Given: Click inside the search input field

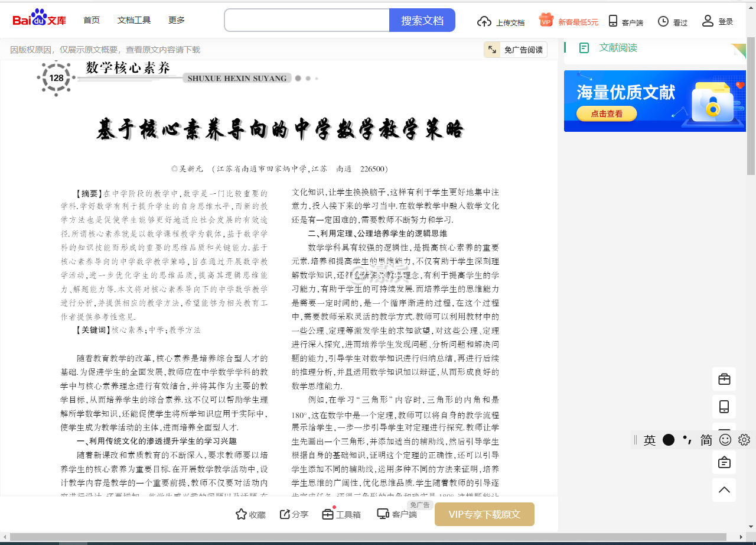Looking at the screenshot, I should click(x=307, y=20).
